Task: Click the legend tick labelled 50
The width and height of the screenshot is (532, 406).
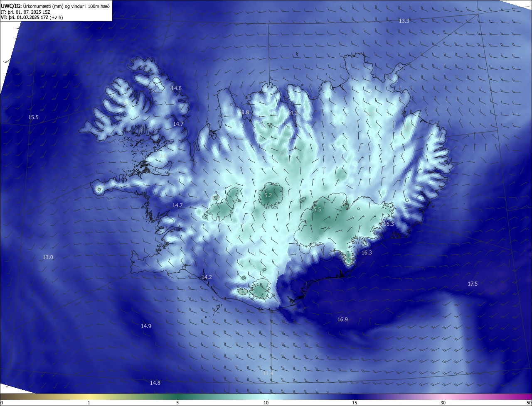Action: tap(529, 403)
